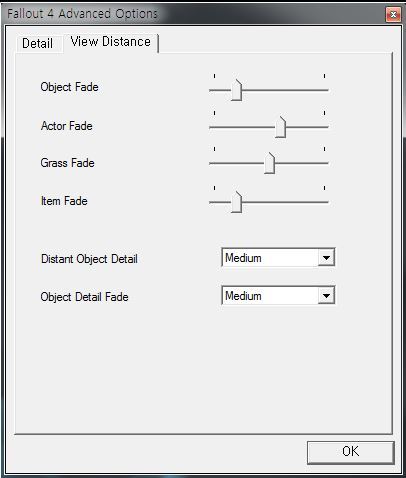The height and width of the screenshot is (478, 406).
Task: Grab the Actor Fade slider thumb
Action: coord(281,127)
